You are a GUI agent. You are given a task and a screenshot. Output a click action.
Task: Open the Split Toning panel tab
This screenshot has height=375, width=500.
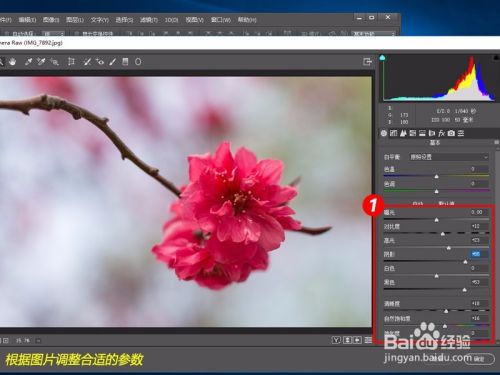[422, 133]
